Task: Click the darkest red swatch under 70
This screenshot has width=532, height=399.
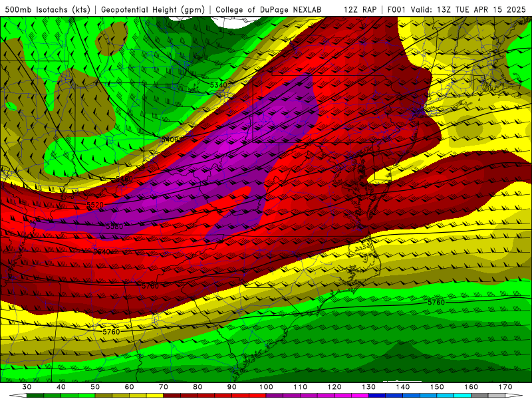Action: click(172, 396)
